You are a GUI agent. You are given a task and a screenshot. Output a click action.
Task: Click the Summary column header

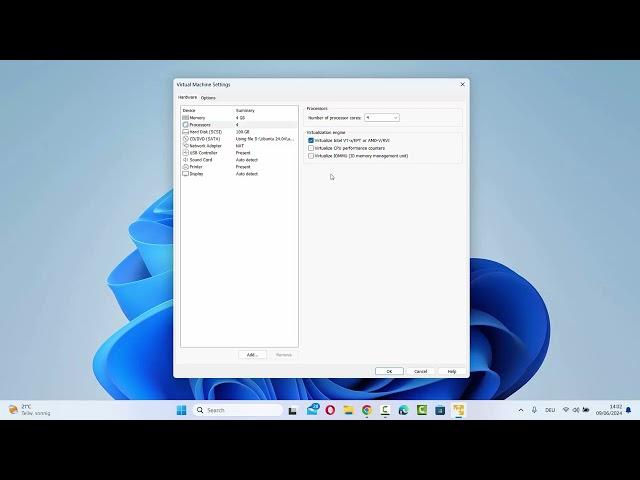point(245,111)
